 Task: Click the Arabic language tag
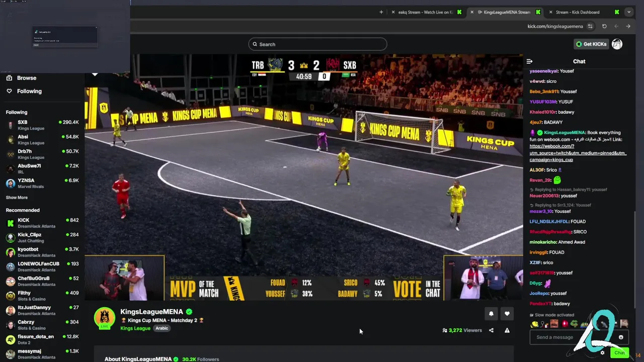162,328
